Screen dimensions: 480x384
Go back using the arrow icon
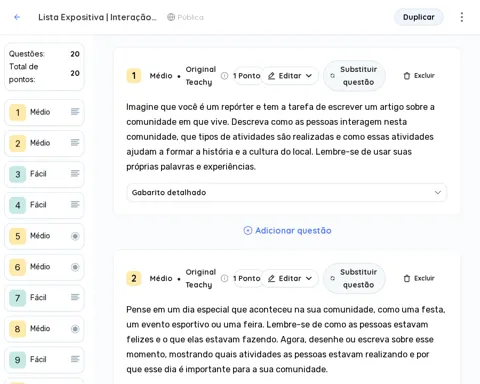[x=17, y=17]
